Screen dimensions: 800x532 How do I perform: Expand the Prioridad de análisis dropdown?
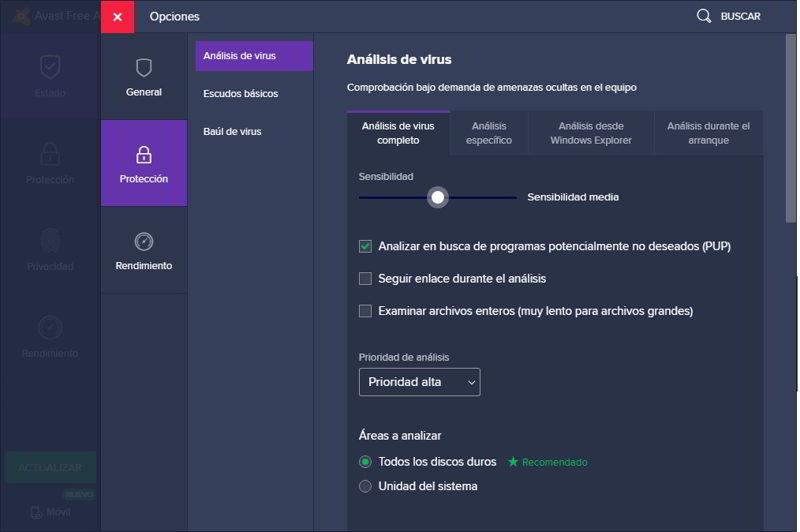coord(419,382)
